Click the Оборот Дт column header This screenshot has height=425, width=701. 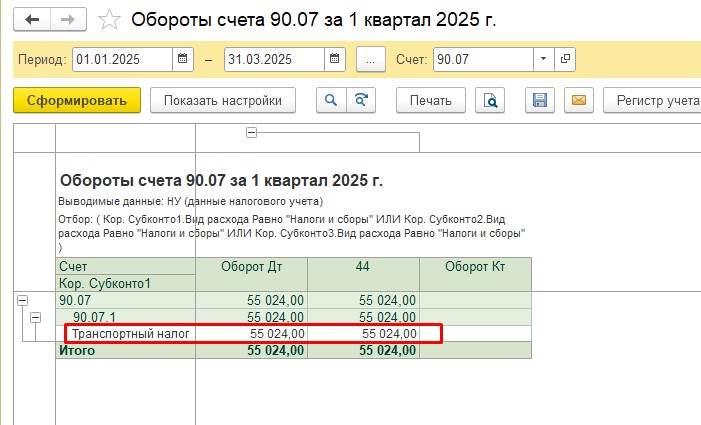pyautogui.click(x=252, y=274)
